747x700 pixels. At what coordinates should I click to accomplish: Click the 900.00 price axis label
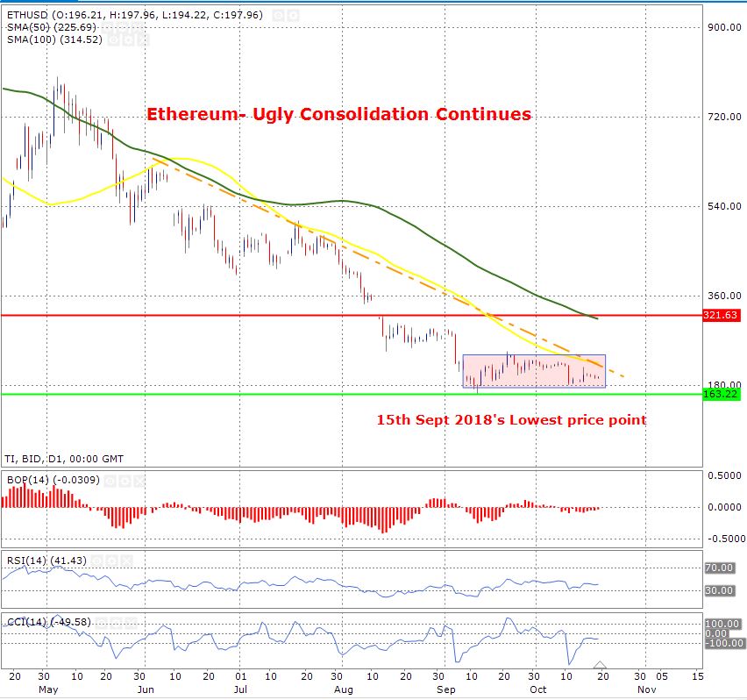coord(724,28)
